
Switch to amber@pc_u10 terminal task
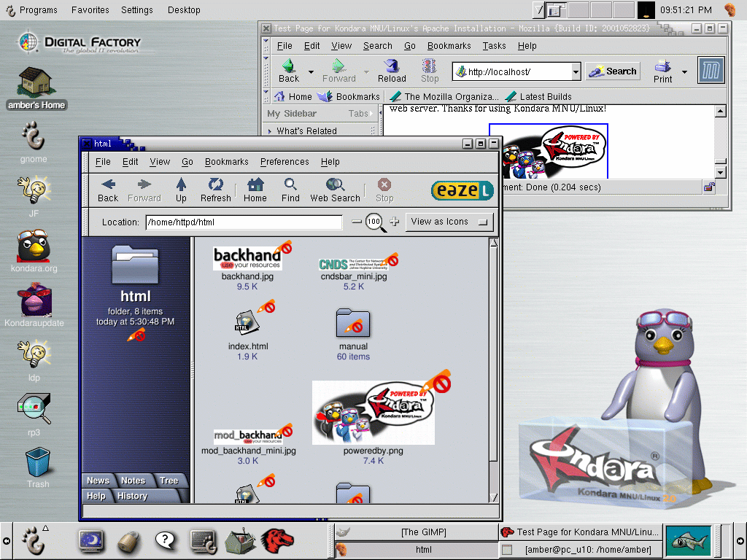point(580,550)
